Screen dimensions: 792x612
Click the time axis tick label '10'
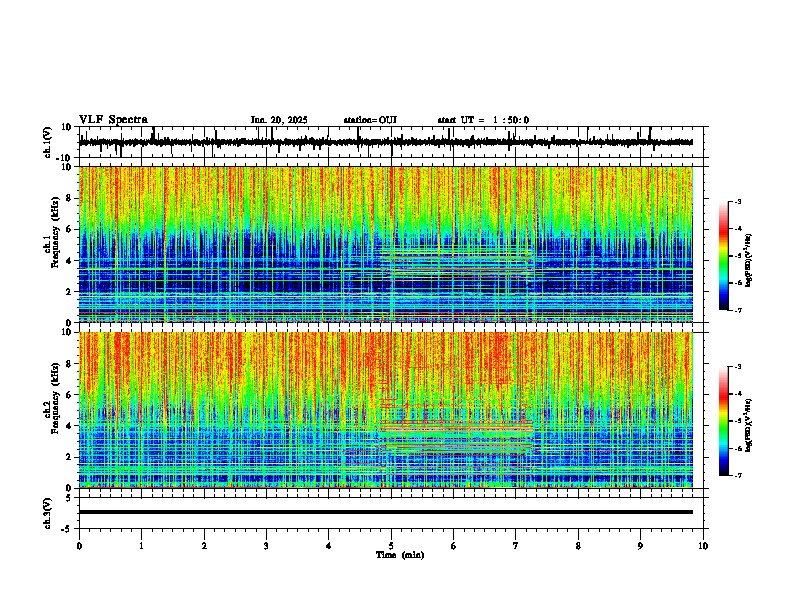tap(703, 546)
